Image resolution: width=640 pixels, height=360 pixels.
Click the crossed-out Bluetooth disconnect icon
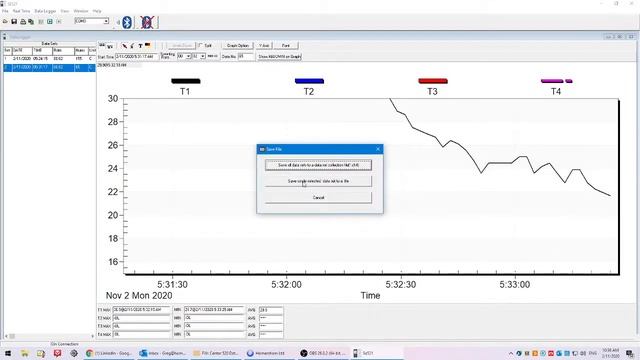coord(147,22)
